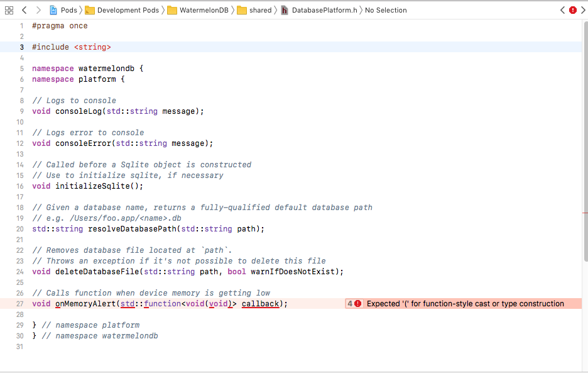Jump to the next issue

point(583,10)
